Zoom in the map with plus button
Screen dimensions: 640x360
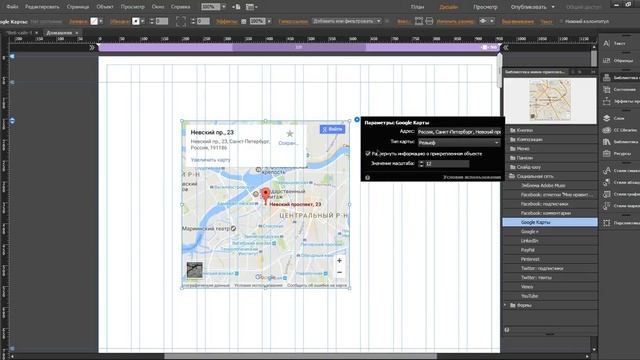pyautogui.click(x=339, y=260)
